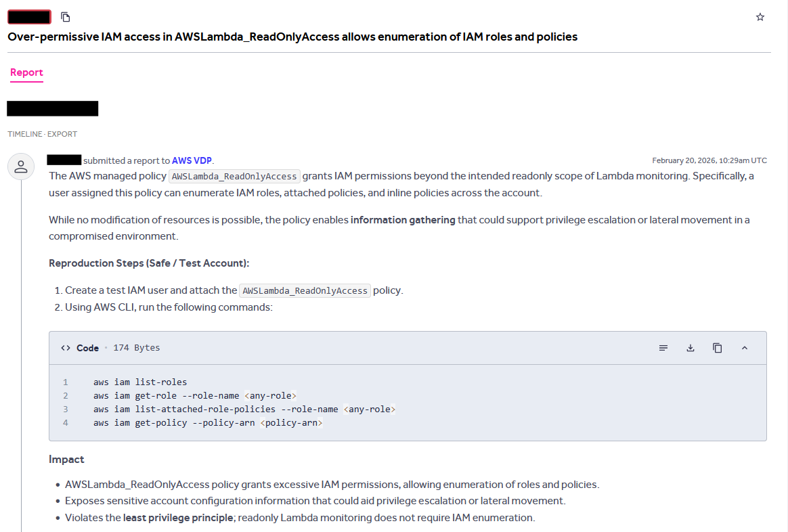This screenshot has width=788, height=532.
Task: Select the 'aws iam get-role' command line
Action: pyautogui.click(x=195, y=396)
